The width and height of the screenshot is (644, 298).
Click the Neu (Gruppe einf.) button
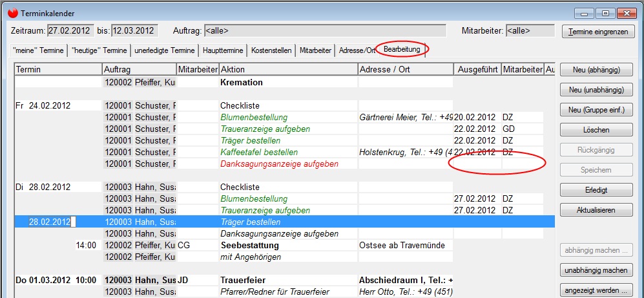[596, 110]
